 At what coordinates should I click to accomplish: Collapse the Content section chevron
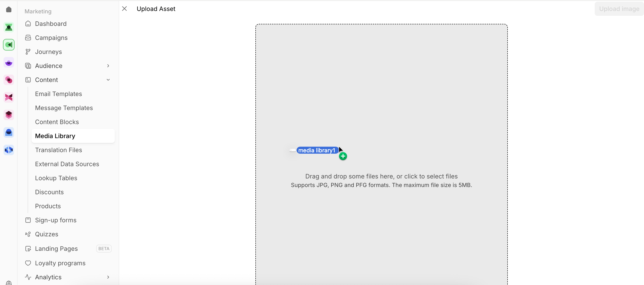tap(108, 80)
